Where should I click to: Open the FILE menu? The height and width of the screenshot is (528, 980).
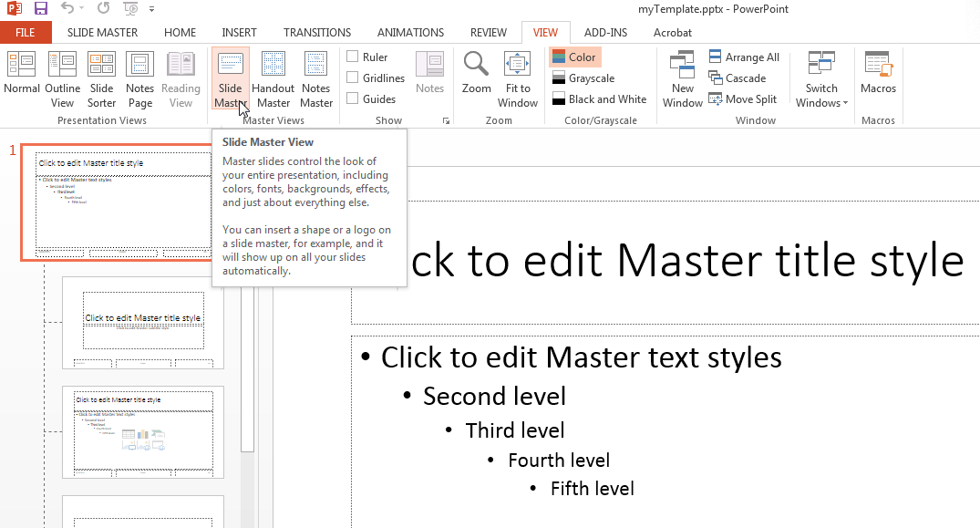26,32
